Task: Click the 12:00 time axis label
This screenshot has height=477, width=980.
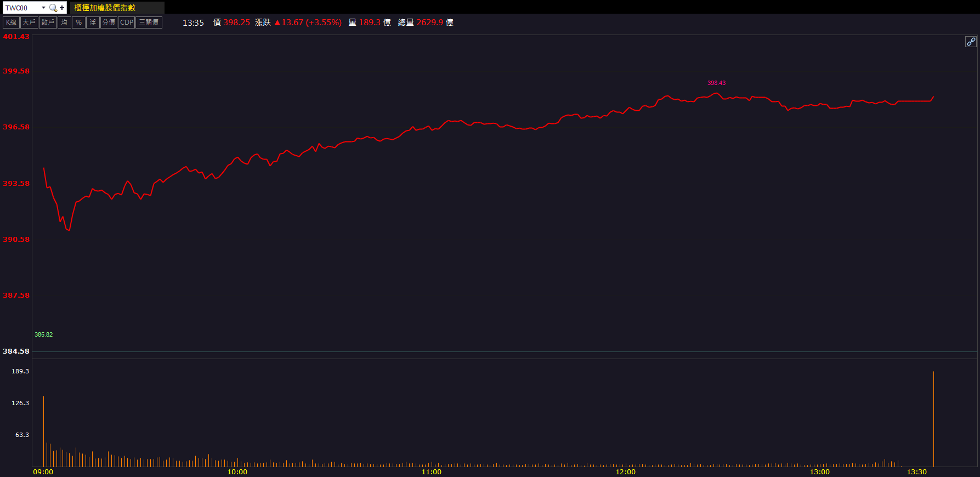Action: click(626, 472)
